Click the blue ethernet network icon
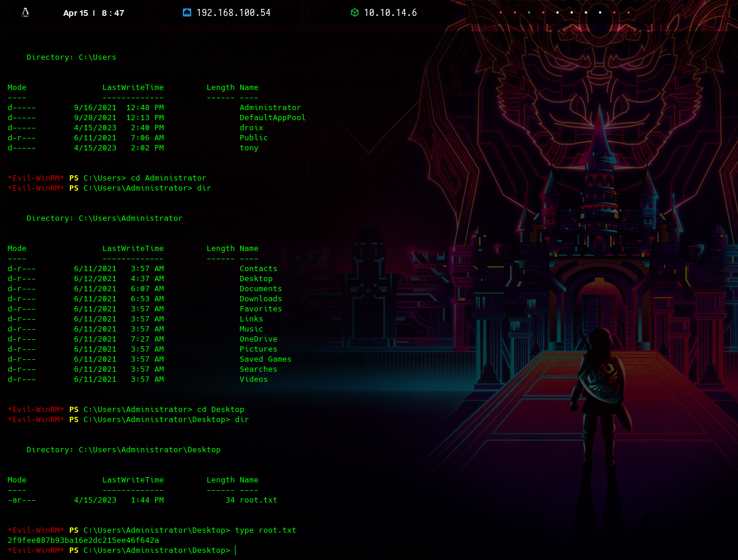The height and width of the screenshot is (560, 738). [x=187, y=12]
